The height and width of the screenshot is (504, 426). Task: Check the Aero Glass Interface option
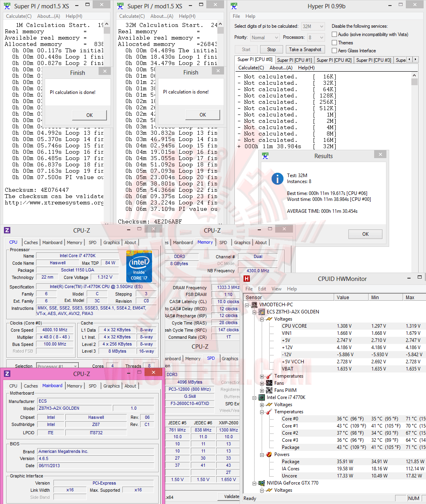point(335,51)
